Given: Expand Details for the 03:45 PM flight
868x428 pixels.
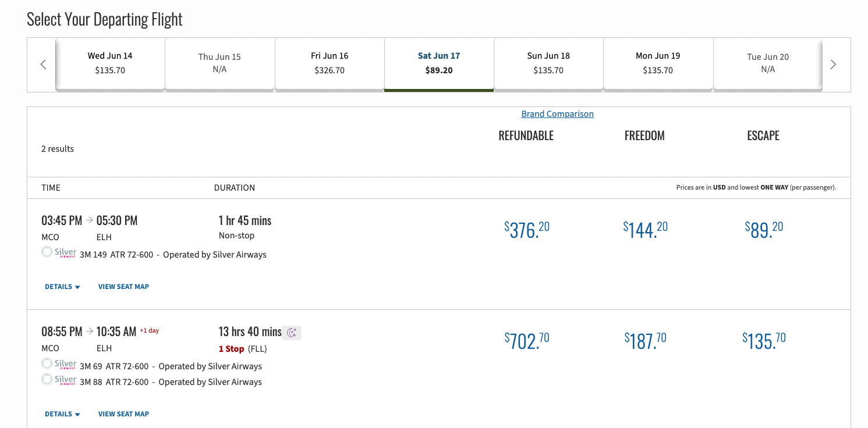Looking at the screenshot, I should point(62,287).
